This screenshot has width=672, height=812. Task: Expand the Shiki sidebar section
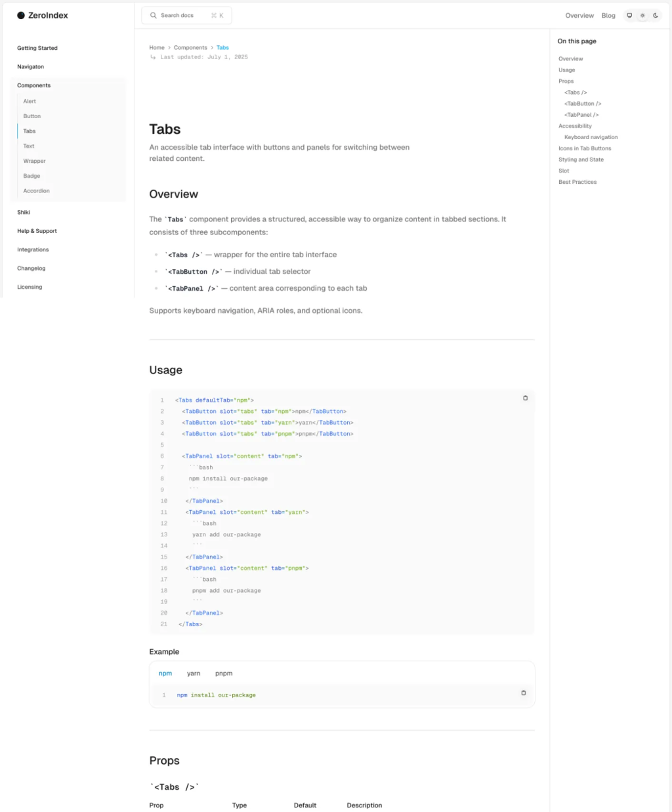[24, 212]
